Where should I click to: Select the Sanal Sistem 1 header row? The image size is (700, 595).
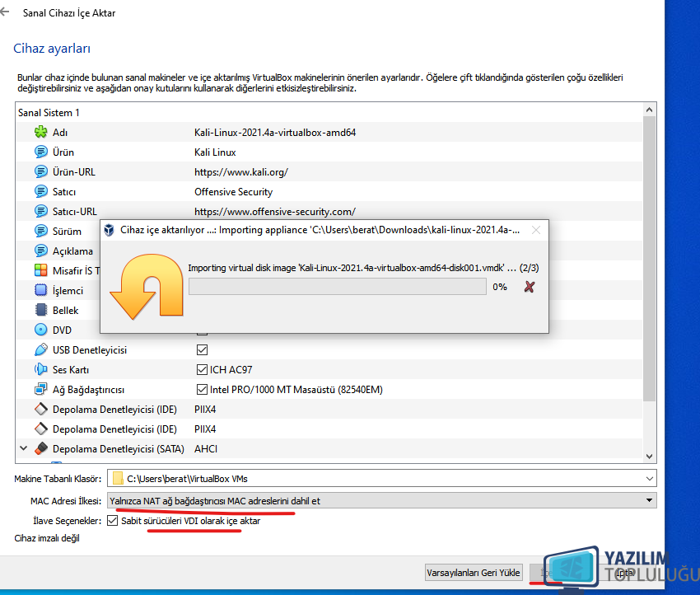pos(329,113)
